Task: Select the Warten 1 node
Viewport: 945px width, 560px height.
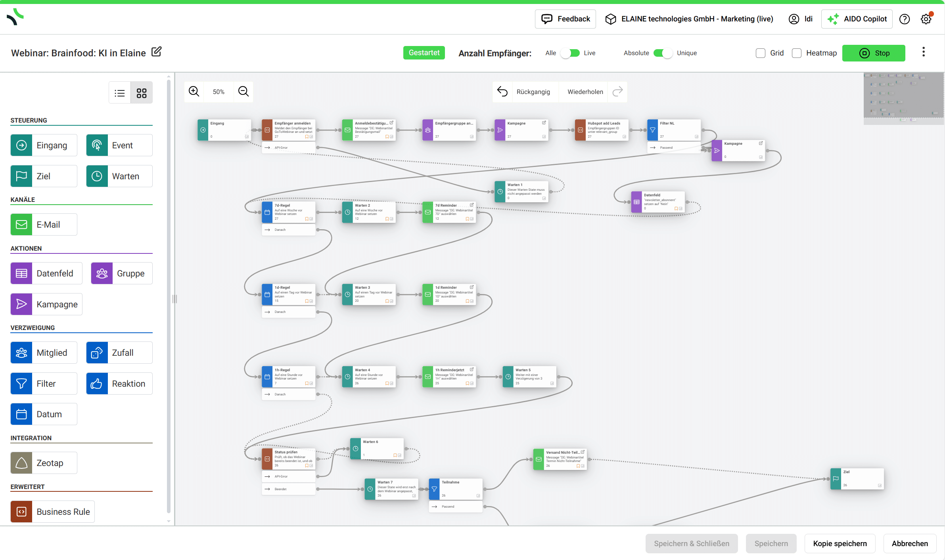Action: 521,192
